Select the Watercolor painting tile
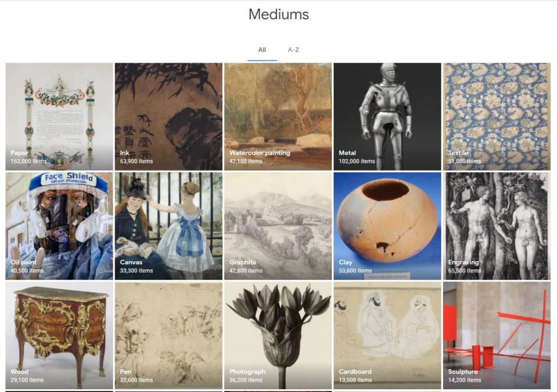The width and height of the screenshot is (557, 392). [278, 117]
